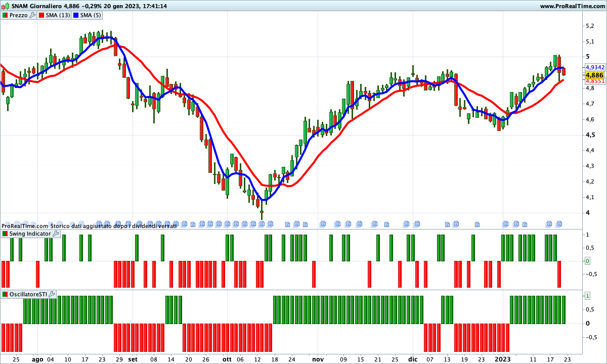Screen dimensions: 607x364
Task: Open Swing Indicator settings wrench icon
Action: pos(56,234)
